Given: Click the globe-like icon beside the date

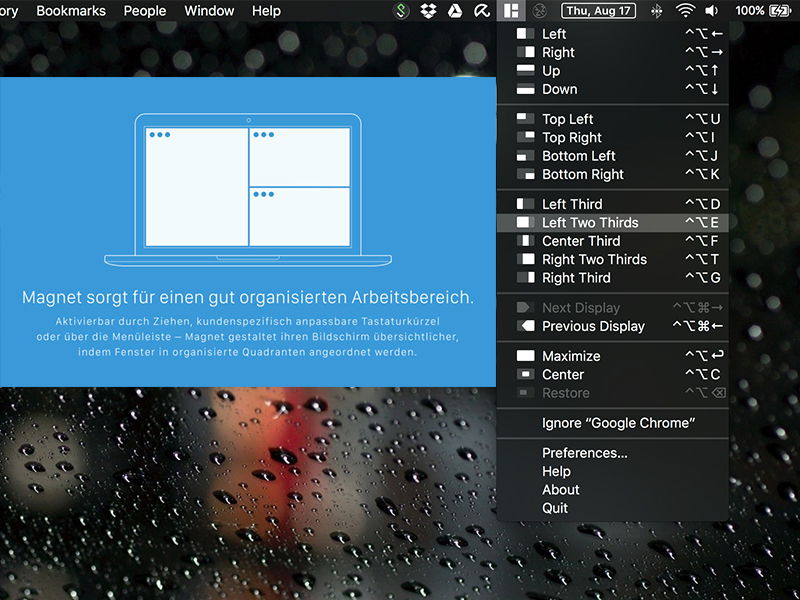Looking at the screenshot, I should tap(540, 11).
